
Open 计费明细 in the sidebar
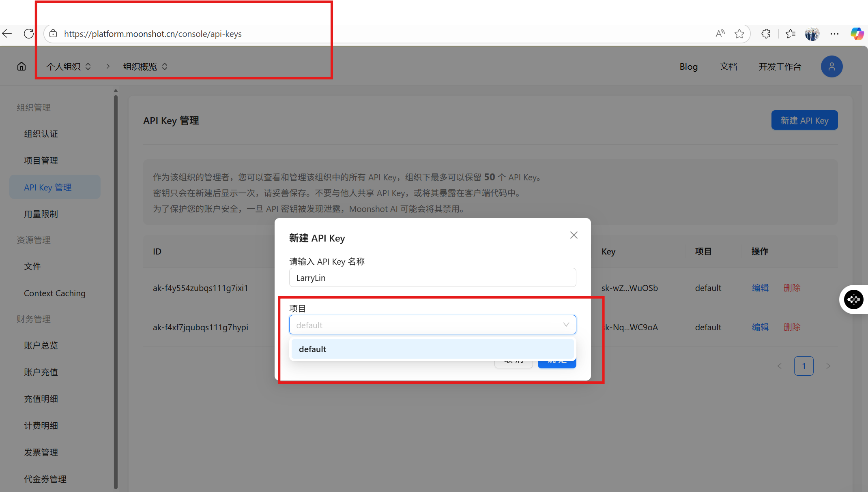click(41, 426)
